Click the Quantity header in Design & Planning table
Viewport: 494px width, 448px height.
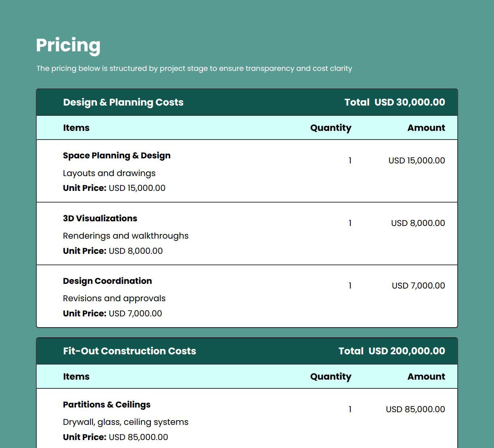coord(331,128)
